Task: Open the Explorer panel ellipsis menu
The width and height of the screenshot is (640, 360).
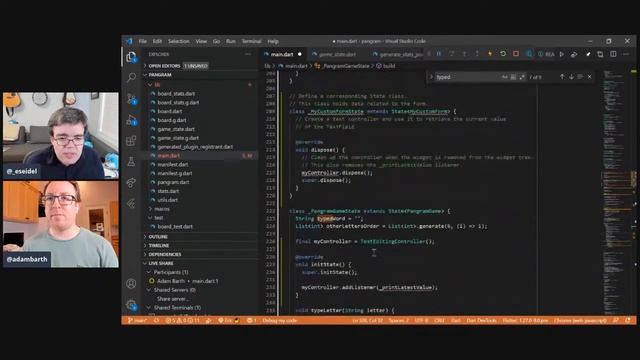Action: pos(248,54)
